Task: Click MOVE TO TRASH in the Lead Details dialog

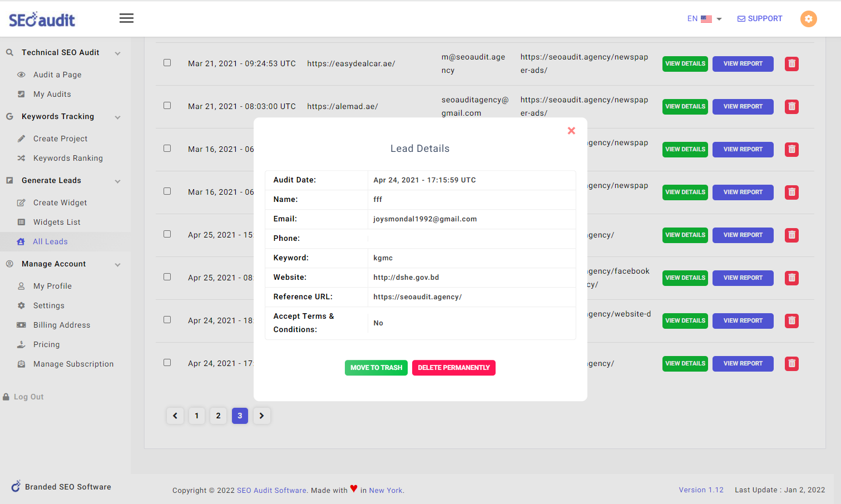Action: [x=376, y=367]
